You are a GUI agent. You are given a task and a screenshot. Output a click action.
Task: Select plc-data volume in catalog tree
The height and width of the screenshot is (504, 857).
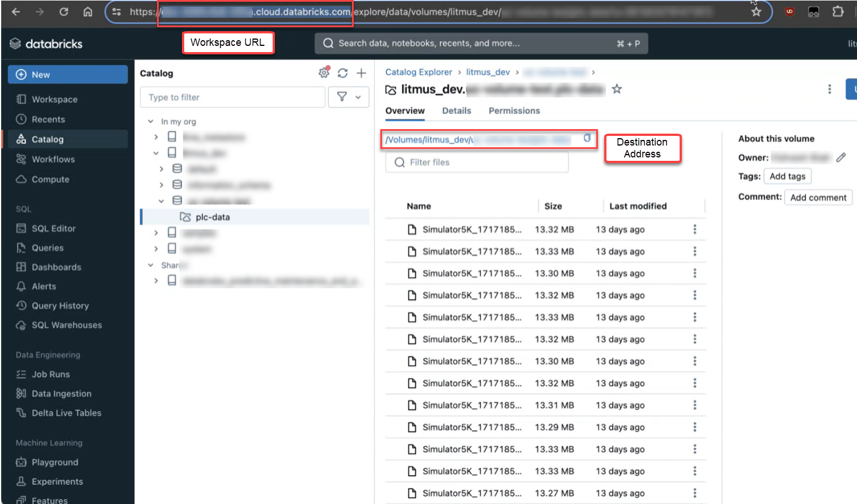tap(213, 217)
